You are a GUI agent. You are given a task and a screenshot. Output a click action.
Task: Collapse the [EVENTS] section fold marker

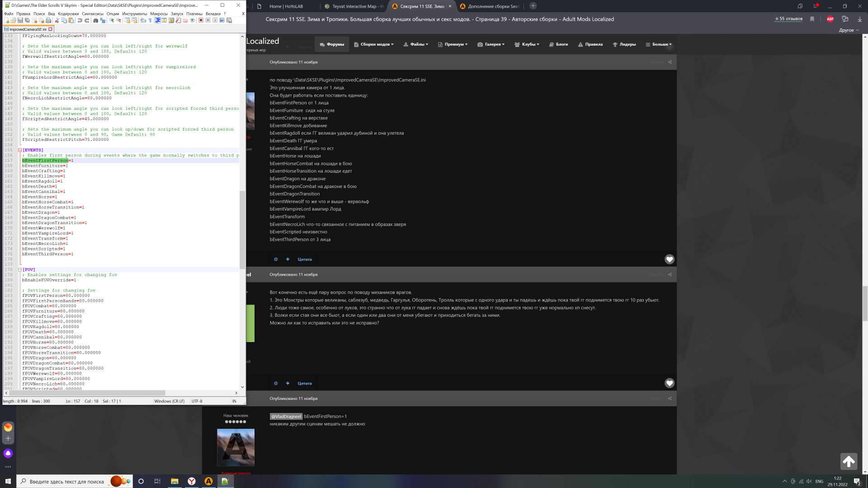pos(20,150)
